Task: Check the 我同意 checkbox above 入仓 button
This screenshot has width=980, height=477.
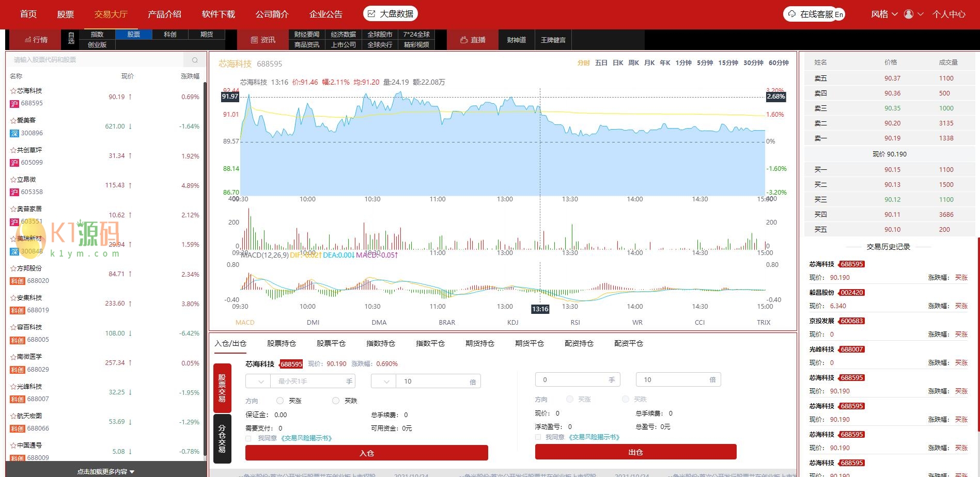Action: click(x=248, y=438)
